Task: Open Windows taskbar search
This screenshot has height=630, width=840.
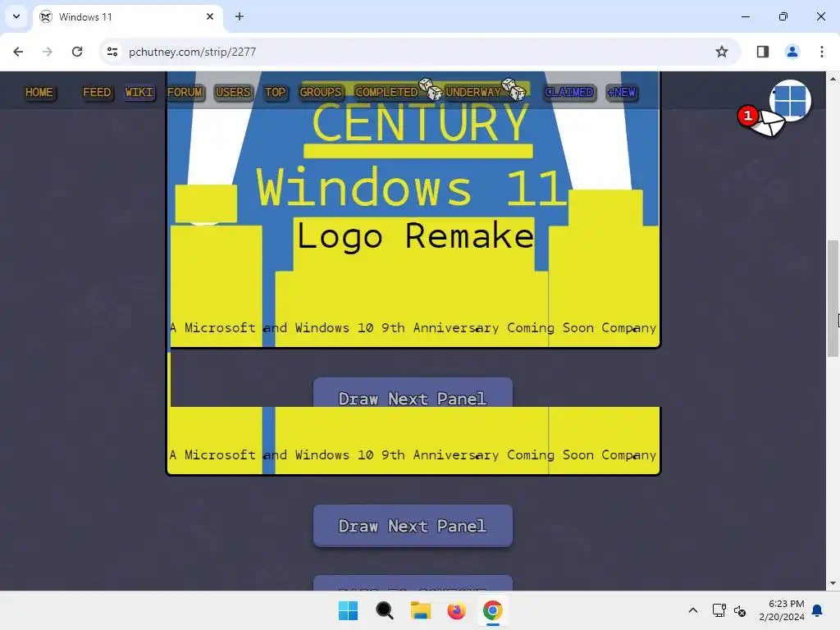Action: 384,610
